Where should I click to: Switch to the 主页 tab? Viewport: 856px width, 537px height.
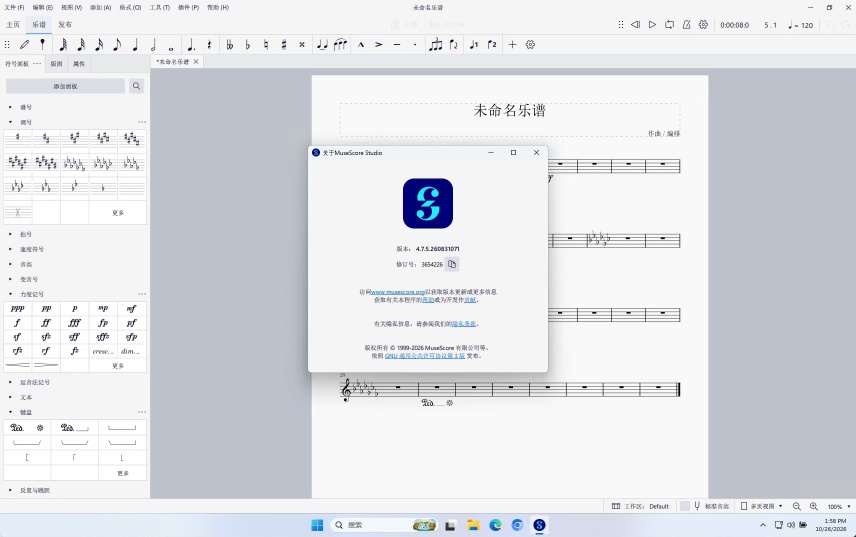(13, 25)
